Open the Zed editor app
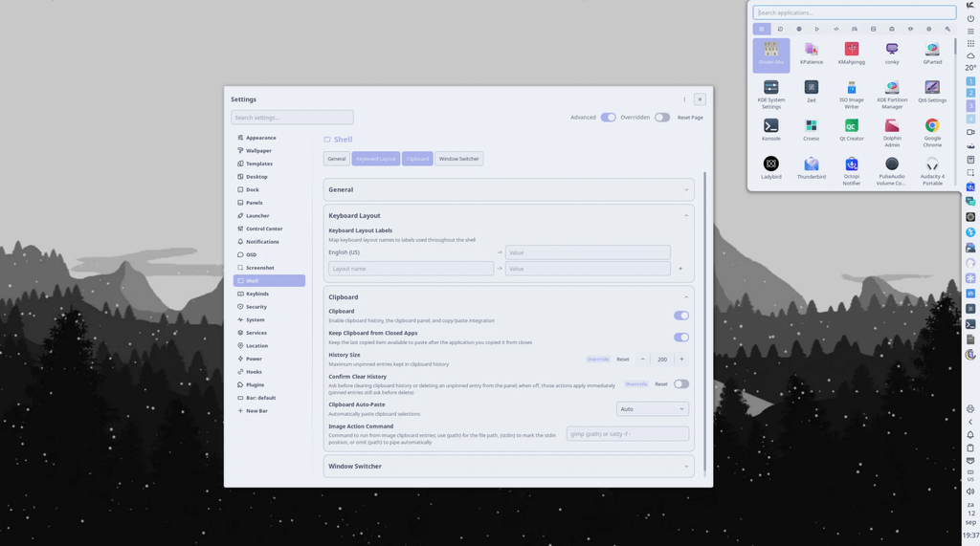This screenshot has width=980, height=546. pos(812,92)
